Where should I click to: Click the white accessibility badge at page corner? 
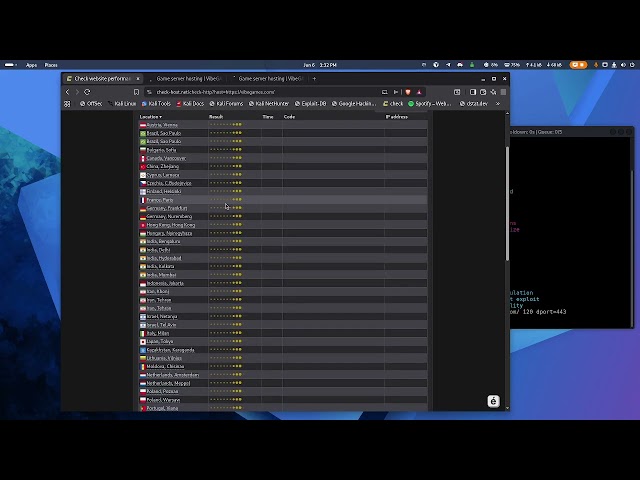click(493, 401)
